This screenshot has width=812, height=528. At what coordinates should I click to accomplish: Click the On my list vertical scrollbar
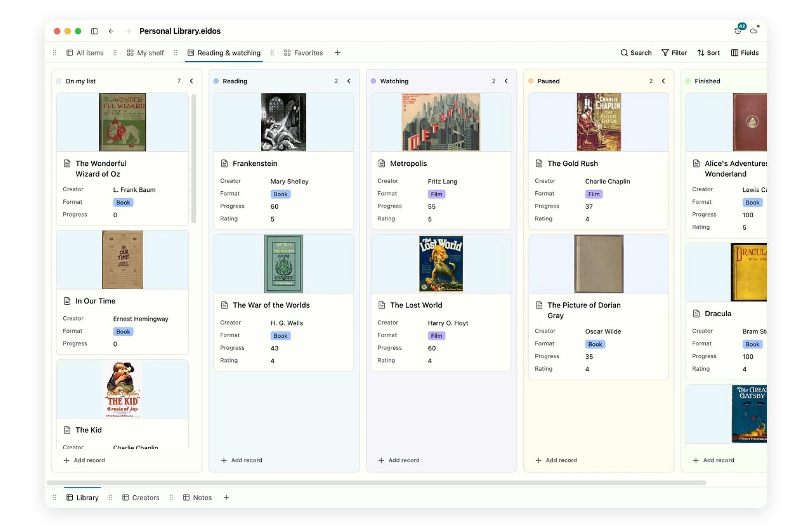click(193, 158)
